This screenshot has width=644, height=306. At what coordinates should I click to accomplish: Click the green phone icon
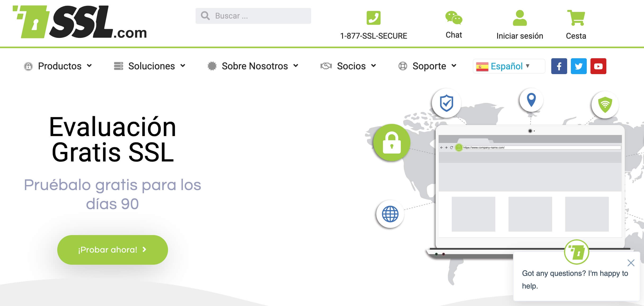[373, 18]
